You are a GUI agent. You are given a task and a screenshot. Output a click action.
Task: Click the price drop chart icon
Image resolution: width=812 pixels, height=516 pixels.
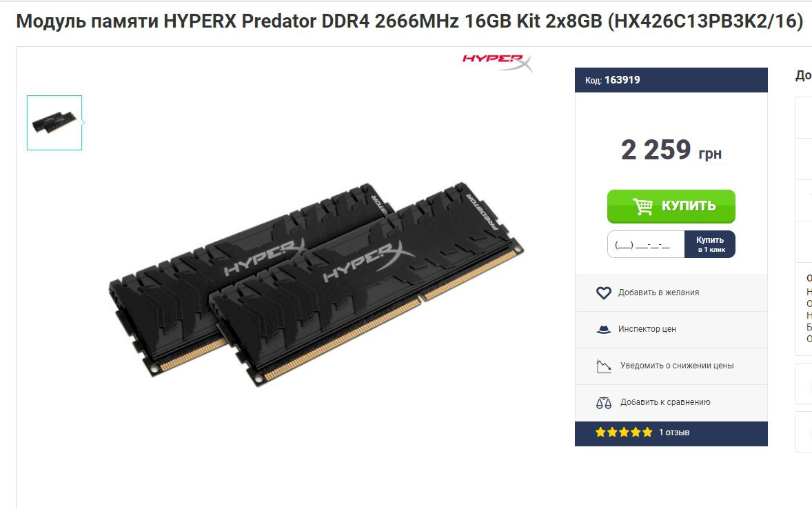click(x=603, y=366)
